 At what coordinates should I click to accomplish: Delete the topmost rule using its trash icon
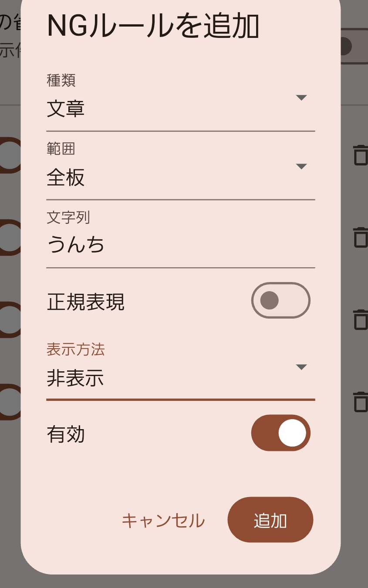[360, 155]
